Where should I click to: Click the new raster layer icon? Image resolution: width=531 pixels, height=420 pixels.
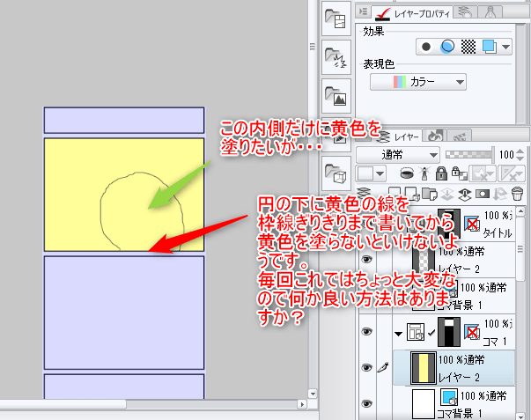point(395,195)
